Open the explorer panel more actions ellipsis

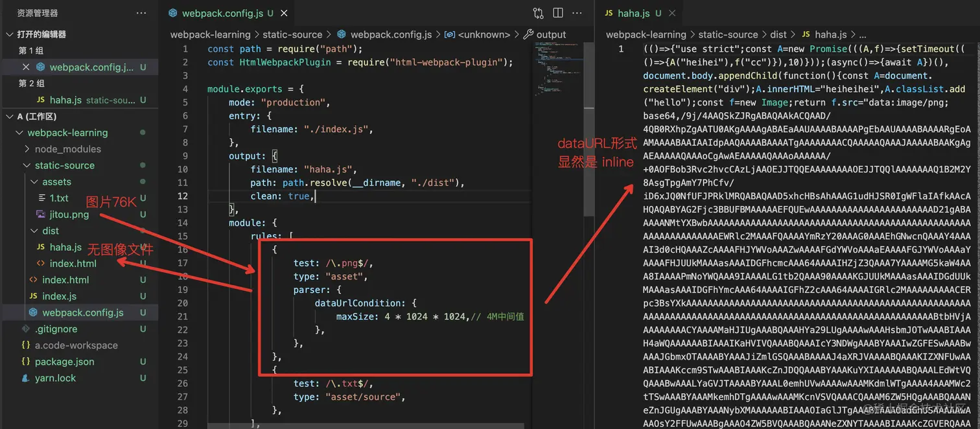141,13
